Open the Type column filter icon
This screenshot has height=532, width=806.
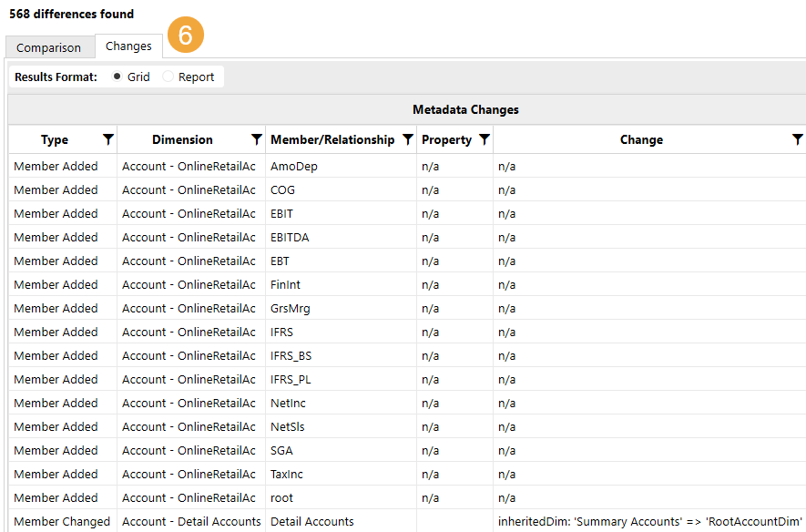pyautogui.click(x=108, y=139)
